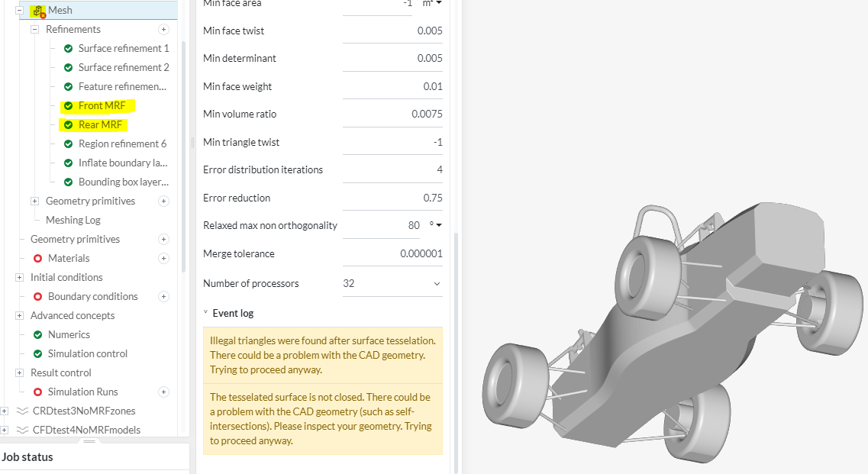Click the Mesh icon in the tree
The width and height of the screenshot is (868, 474).
(37, 11)
